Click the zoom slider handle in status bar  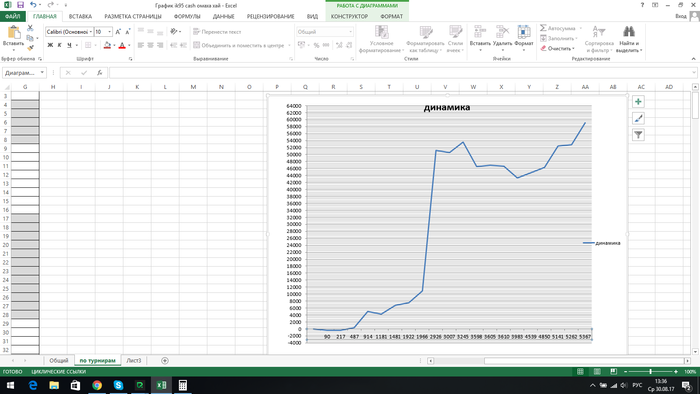650,372
